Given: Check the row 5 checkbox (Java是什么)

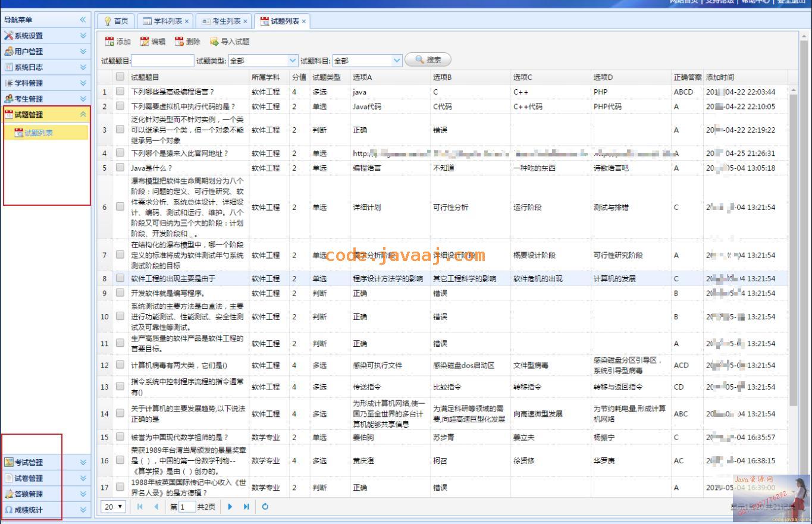Looking at the screenshot, I should tap(120, 168).
